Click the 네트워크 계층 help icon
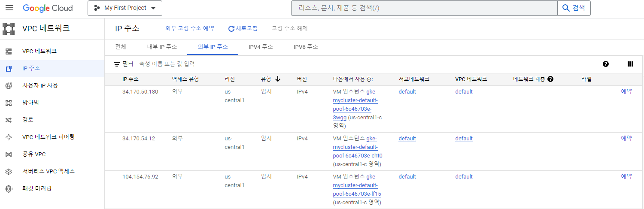Viewport: 644px width, 209px height. pos(550,79)
